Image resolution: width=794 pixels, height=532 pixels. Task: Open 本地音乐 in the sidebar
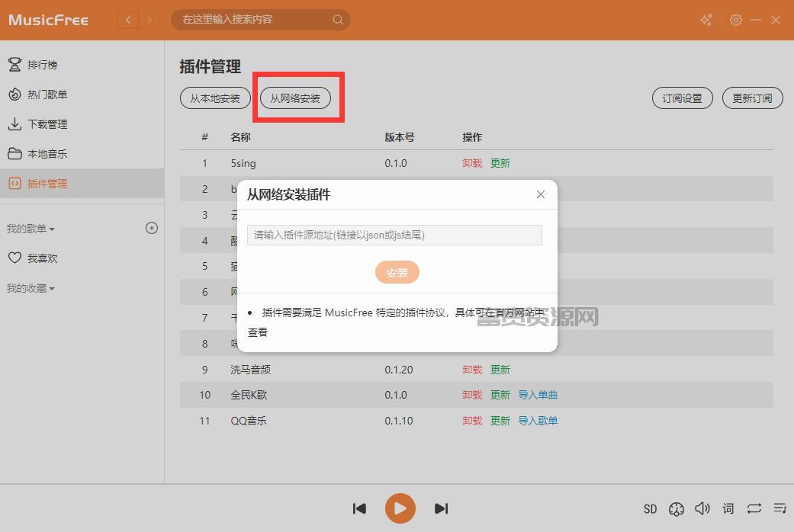point(82,154)
